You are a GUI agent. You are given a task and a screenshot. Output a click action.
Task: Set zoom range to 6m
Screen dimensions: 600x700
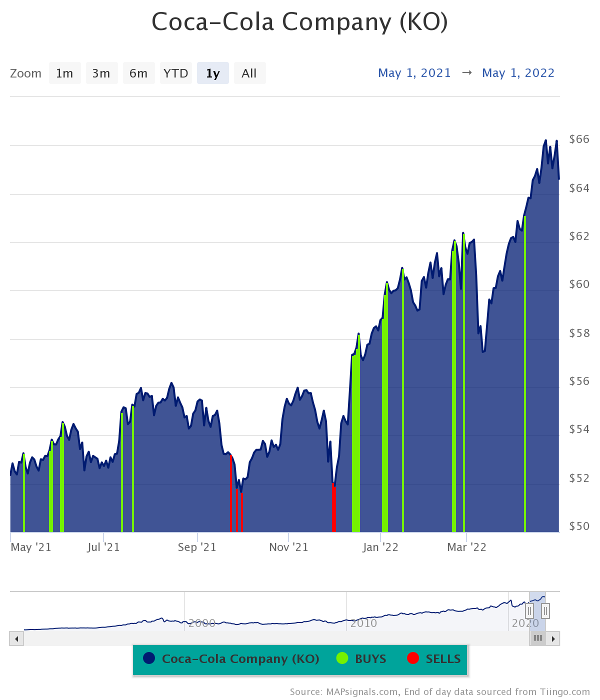138,73
